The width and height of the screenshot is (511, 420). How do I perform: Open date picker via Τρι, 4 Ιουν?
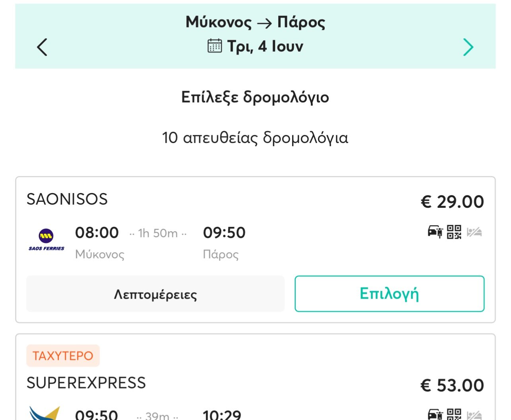[x=265, y=46]
